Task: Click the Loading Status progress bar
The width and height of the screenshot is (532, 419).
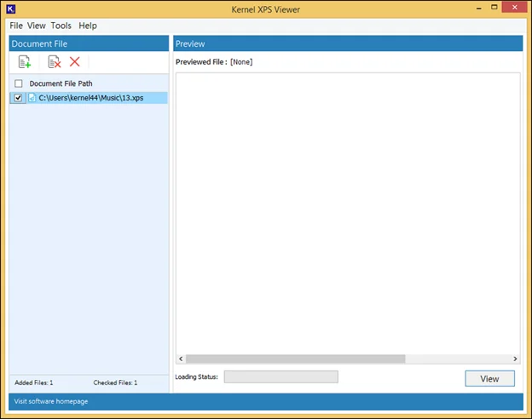Action: [281, 377]
